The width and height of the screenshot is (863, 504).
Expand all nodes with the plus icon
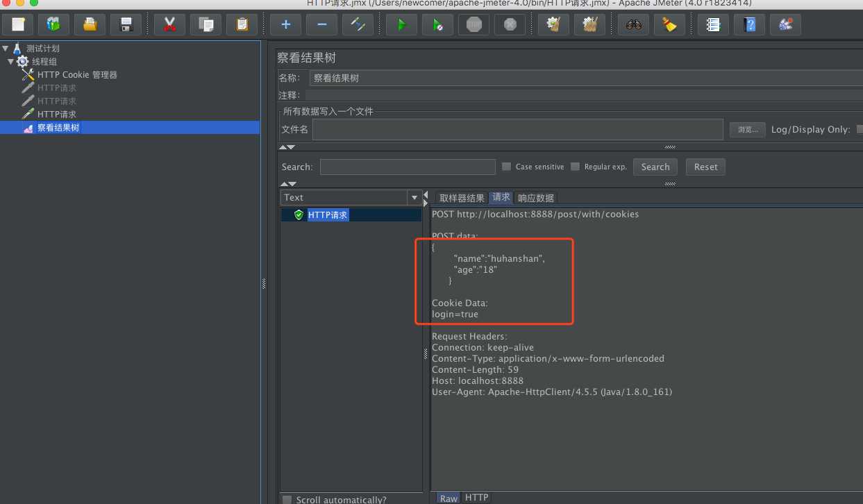click(285, 24)
